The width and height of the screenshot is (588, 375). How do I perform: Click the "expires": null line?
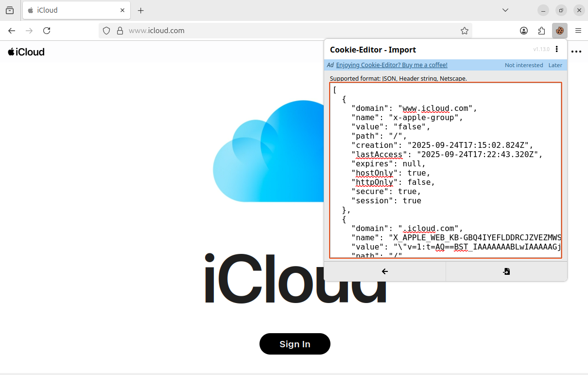point(388,164)
